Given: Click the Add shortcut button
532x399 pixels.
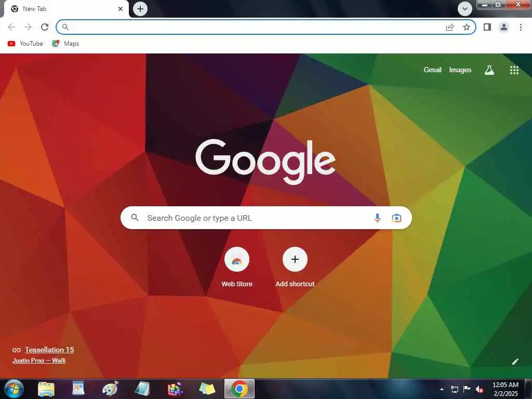Looking at the screenshot, I should 295,268.
